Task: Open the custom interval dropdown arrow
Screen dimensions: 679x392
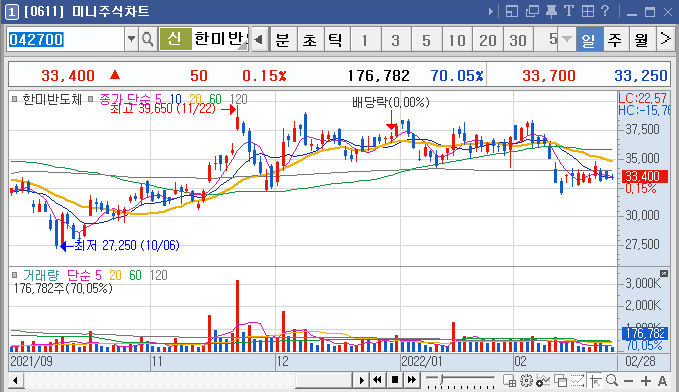Action: click(566, 39)
